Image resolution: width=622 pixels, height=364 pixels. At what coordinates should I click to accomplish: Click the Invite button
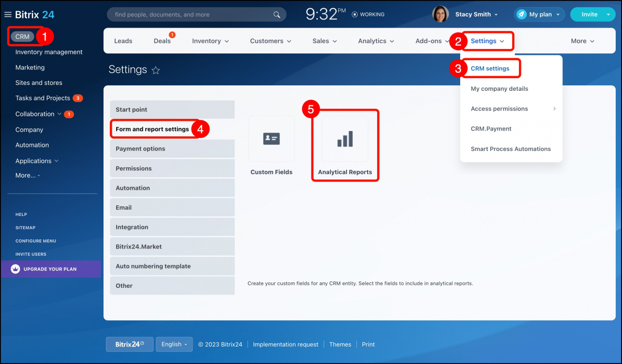(x=589, y=15)
